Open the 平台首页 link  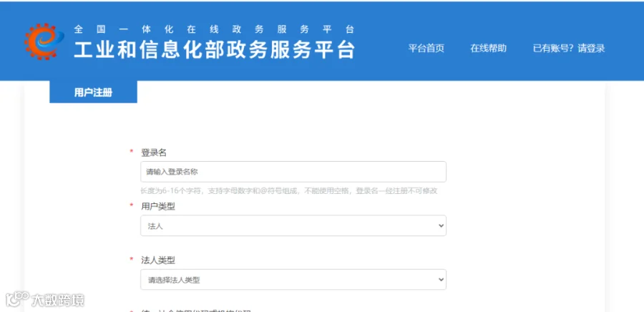(426, 49)
